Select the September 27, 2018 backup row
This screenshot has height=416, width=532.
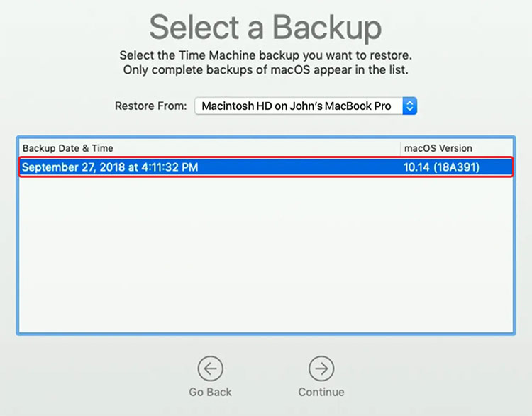266,167
